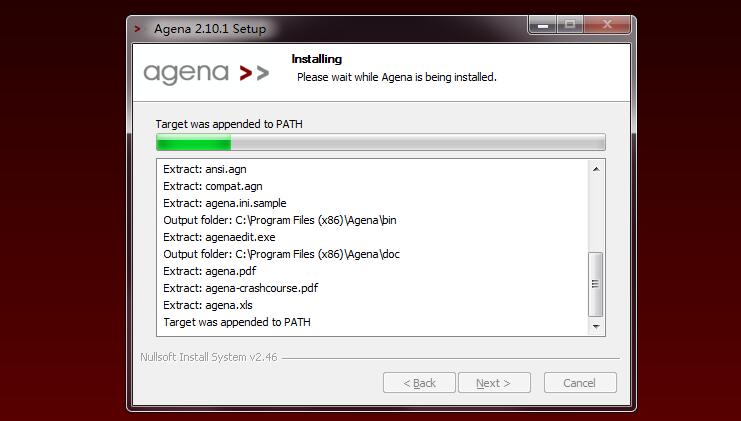Click the log scroll down arrow
Screen dimensions: 741x421
coord(596,326)
